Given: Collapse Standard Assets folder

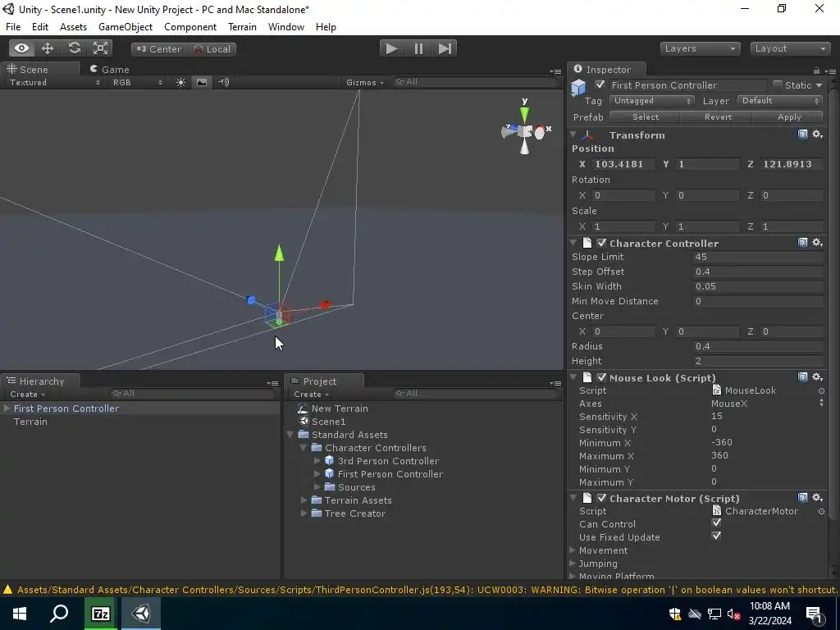Looking at the screenshot, I should click(x=290, y=435).
